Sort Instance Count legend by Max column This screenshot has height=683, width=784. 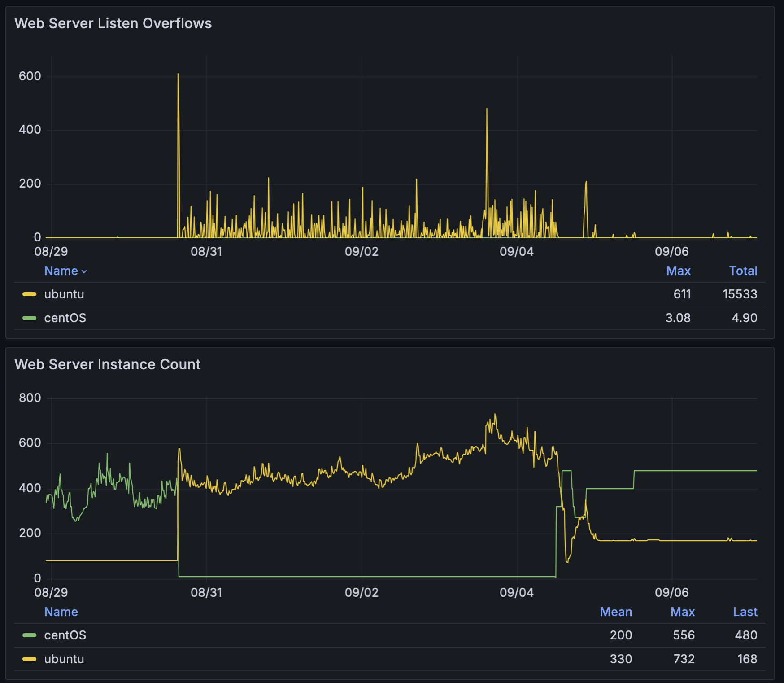coord(683,612)
